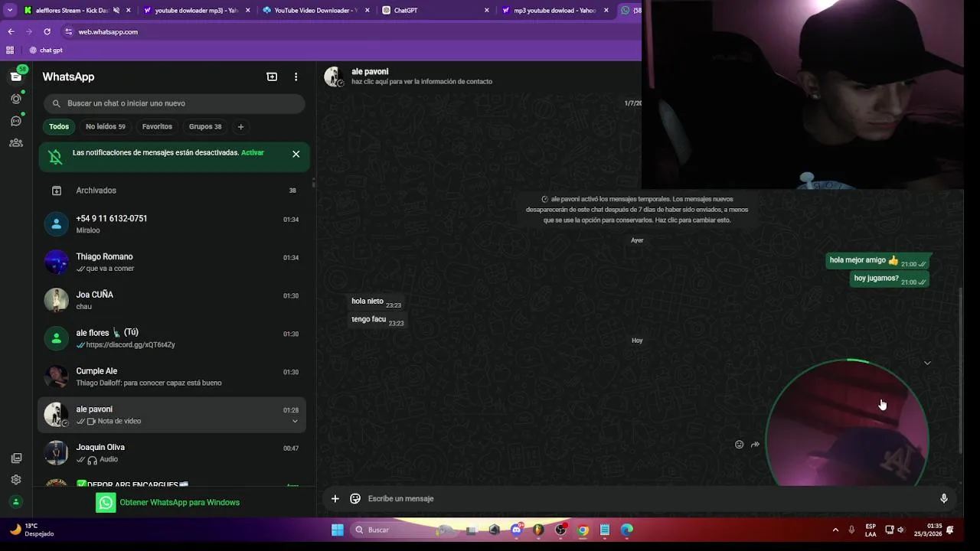Open the ale flores (Tú) chat
980x551 pixels.
click(172, 338)
